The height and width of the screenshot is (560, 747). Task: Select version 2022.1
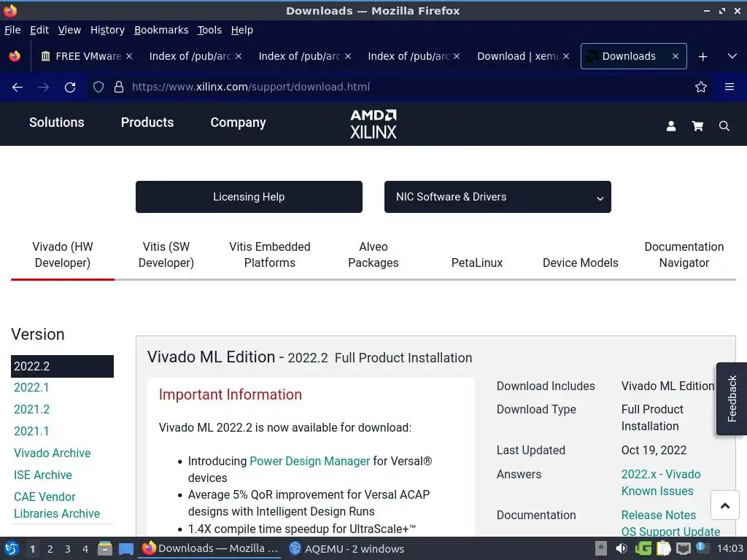(31, 388)
